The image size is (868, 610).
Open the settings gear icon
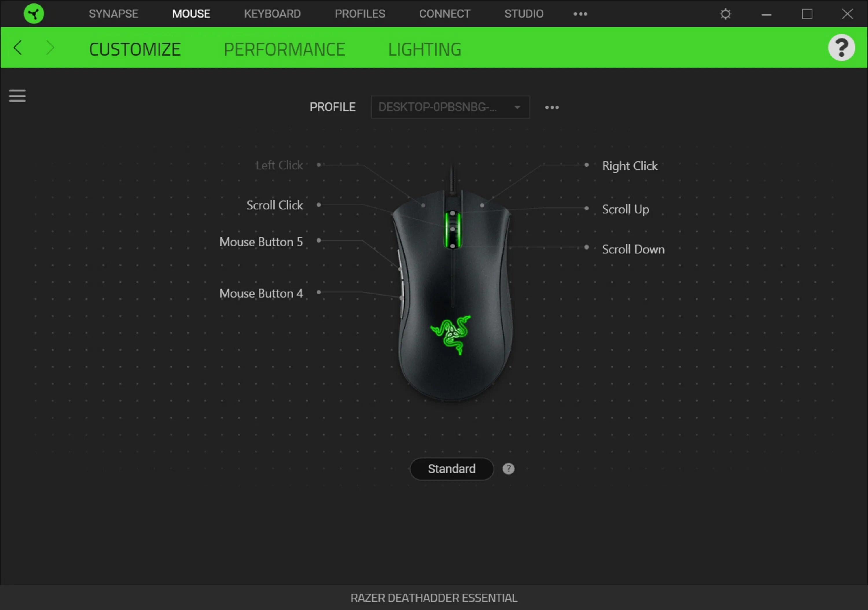(725, 14)
